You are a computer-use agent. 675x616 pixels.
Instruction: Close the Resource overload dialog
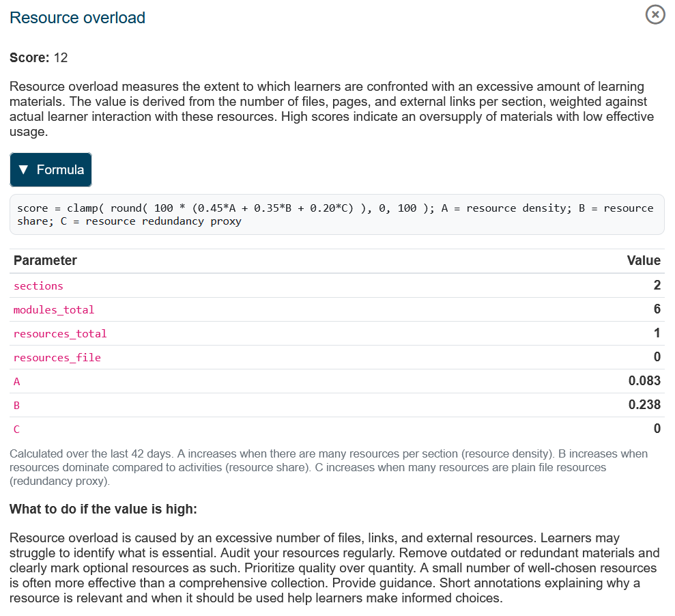click(x=655, y=14)
